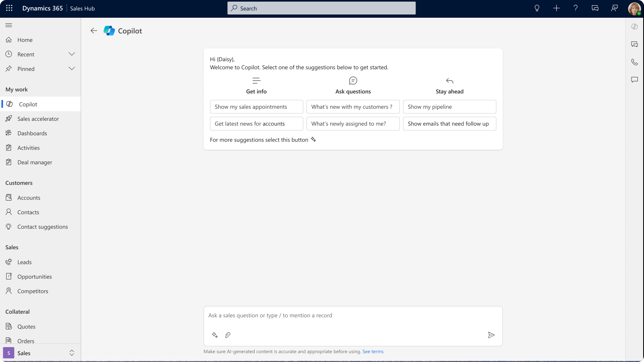Image resolution: width=644 pixels, height=362 pixels.
Task: Click the back arrow beside Copilot title
Action: click(x=94, y=31)
